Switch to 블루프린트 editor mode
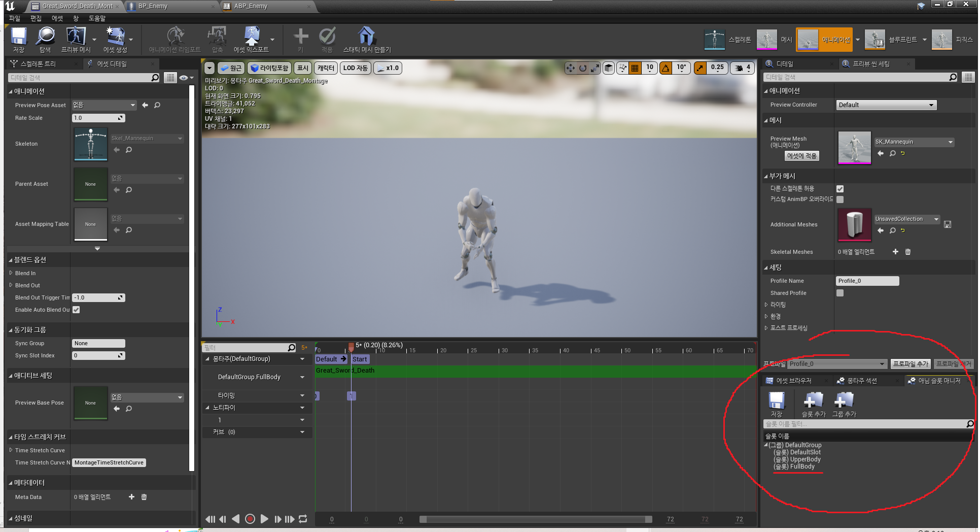Screen dimensions: 980x532 pyautogui.click(x=891, y=40)
